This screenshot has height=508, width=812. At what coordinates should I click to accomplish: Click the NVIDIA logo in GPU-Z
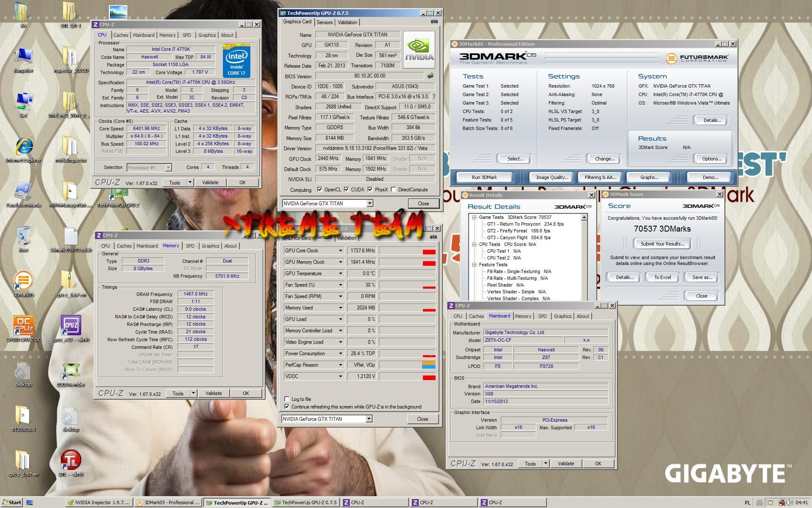pos(419,50)
